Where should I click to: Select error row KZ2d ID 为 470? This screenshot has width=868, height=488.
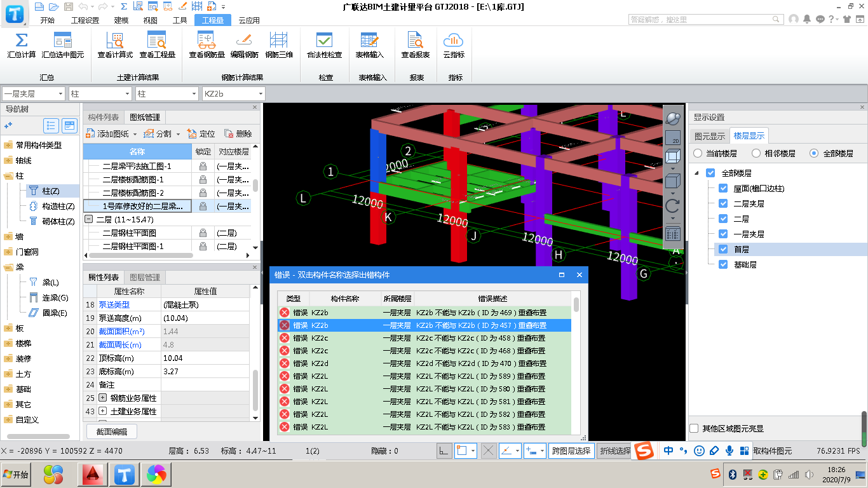click(x=424, y=363)
